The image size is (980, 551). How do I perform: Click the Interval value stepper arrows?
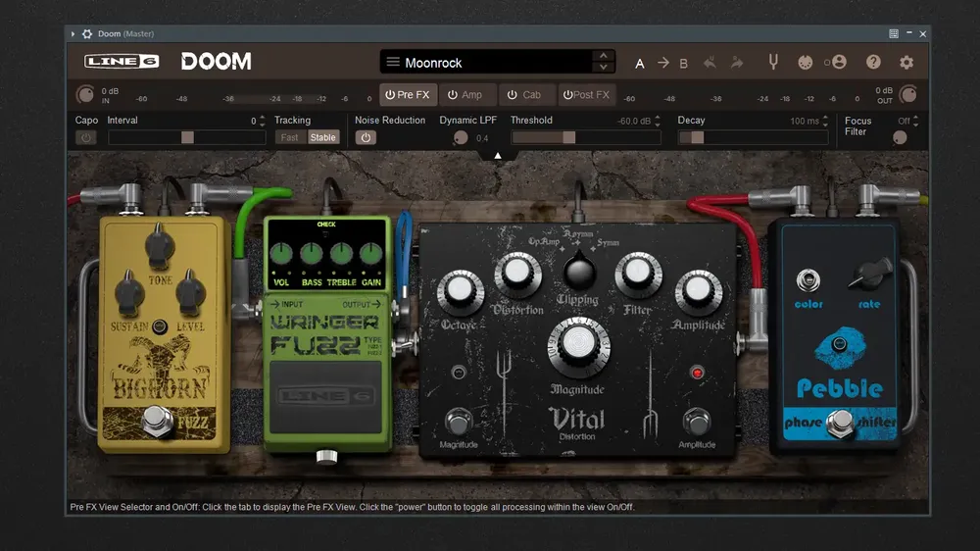click(262, 121)
